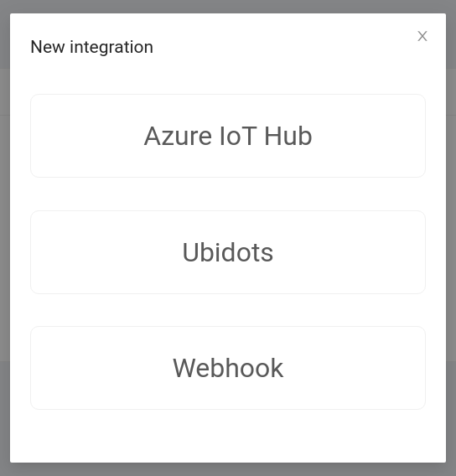Choose the Ubidots integration card
The height and width of the screenshot is (476, 456).
(x=228, y=252)
